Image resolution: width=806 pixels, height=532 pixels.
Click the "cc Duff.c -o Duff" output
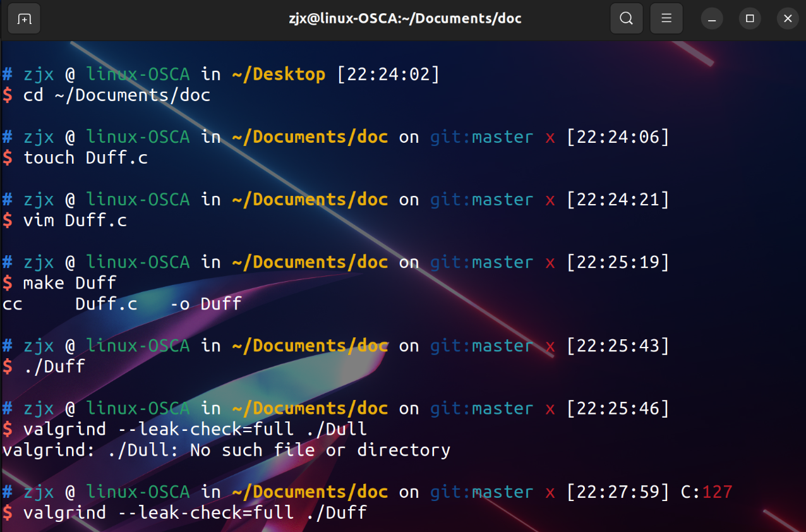click(x=122, y=304)
